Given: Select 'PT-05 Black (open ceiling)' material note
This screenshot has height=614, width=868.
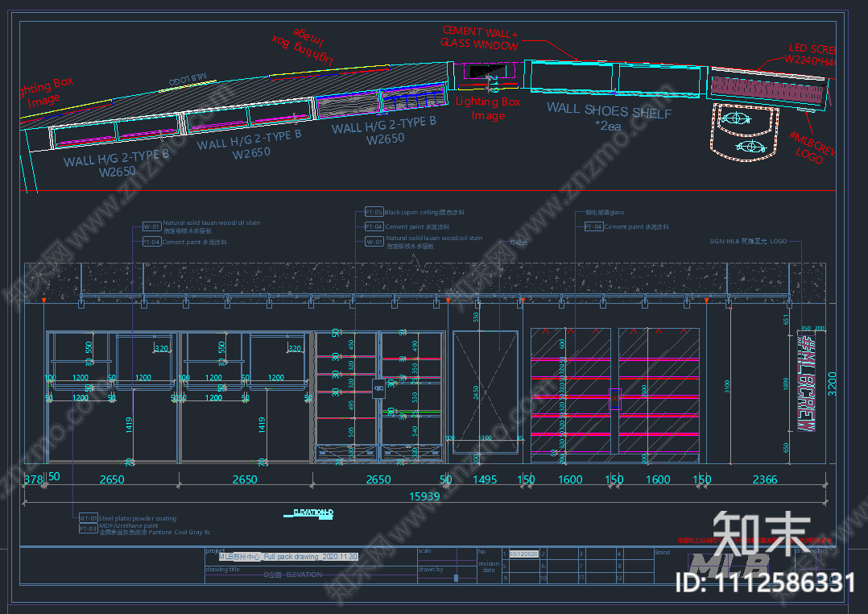Looking at the screenshot, I should coord(415,212).
